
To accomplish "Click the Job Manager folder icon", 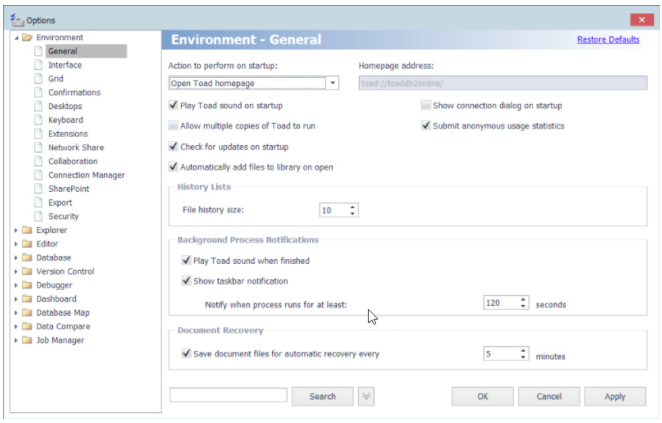I will pyautogui.click(x=27, y=340).
